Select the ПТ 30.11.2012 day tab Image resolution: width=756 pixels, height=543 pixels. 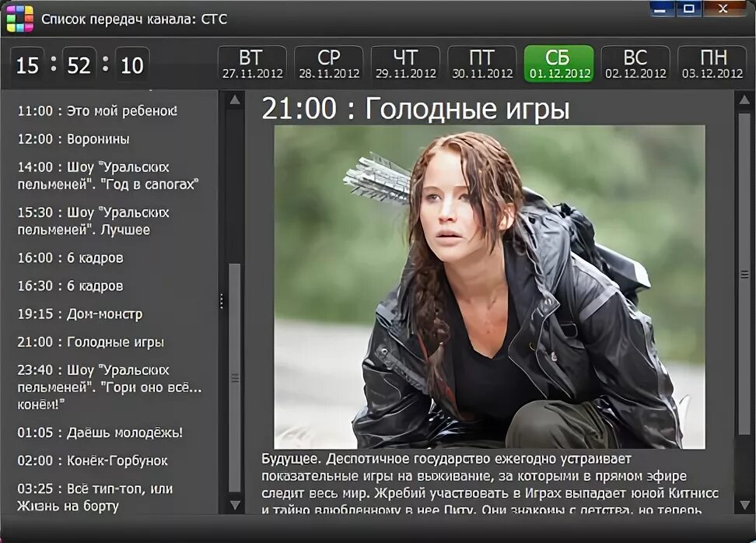(x=482, y=64)
